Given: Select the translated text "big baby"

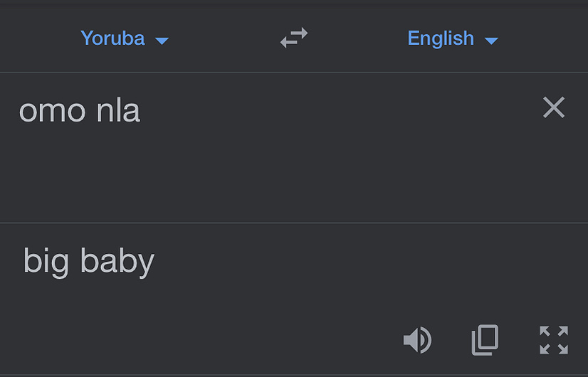Looking at the screenshot, I should (x=89, y=262).
